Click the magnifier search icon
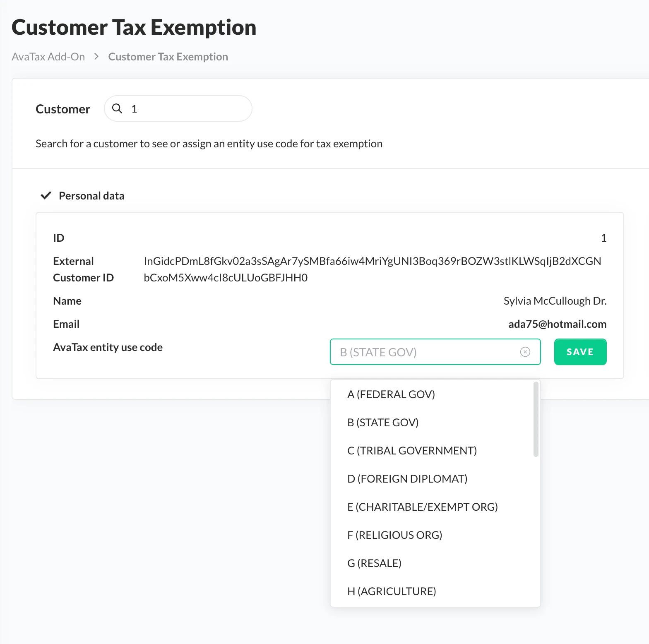Viewport: 649px width, 644px height. pos(117,108)
